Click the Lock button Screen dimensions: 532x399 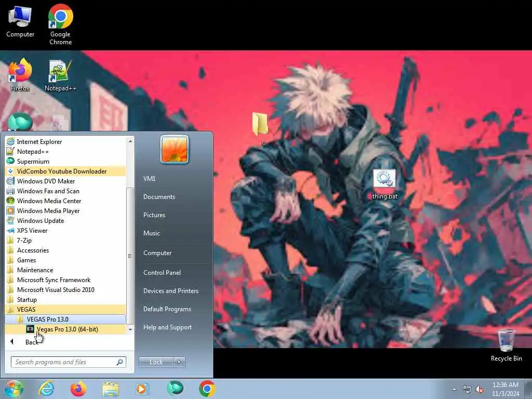click(156, 362)
